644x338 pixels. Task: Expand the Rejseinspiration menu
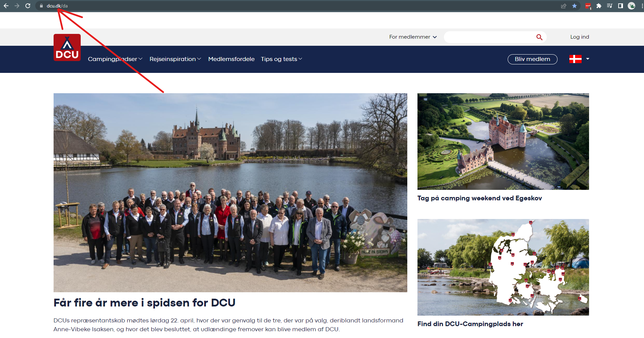[175, 59]
